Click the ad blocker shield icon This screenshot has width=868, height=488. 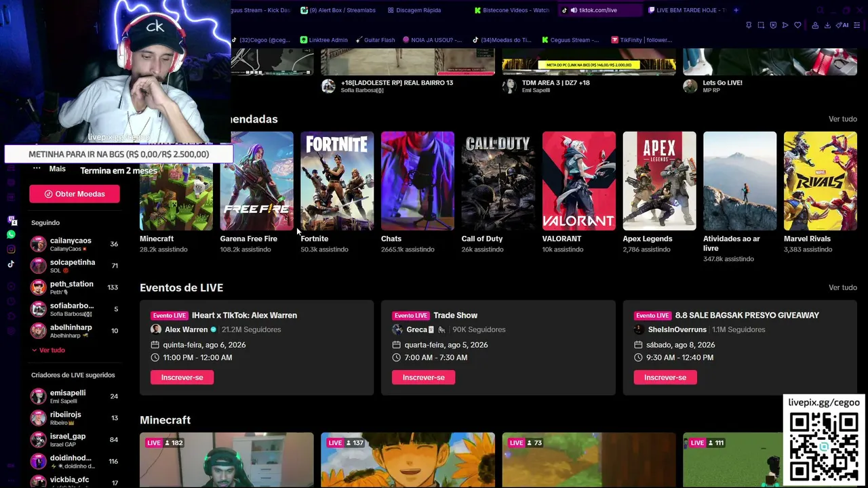[x=773, y=25]
